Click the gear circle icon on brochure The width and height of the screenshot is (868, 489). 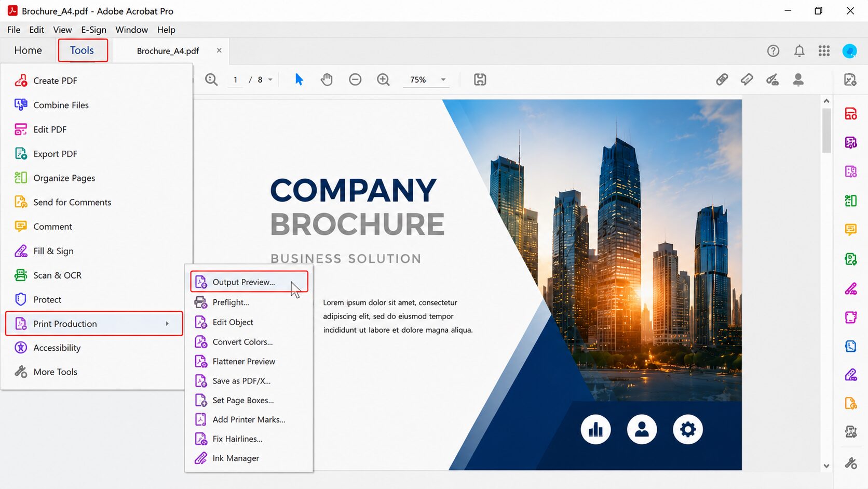[x=688, y=430]
